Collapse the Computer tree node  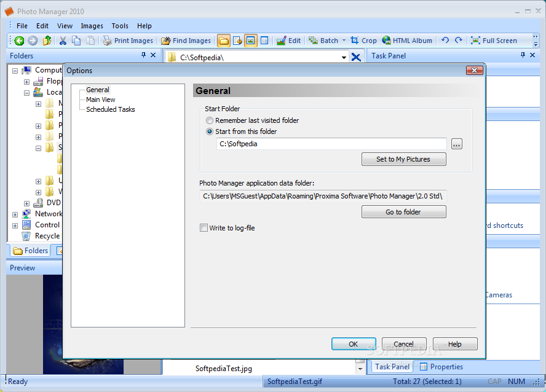[x=15, y=71]
